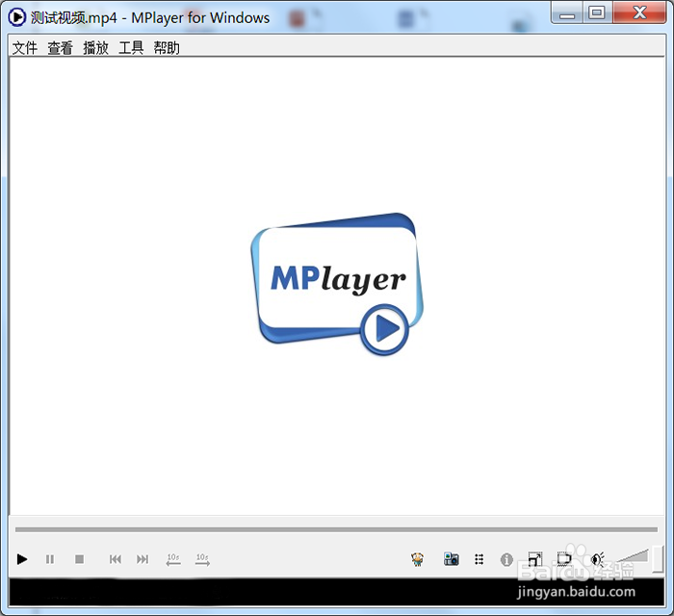Skip to the next track
This screenshot has height=616, width=674.
[143, 559]
